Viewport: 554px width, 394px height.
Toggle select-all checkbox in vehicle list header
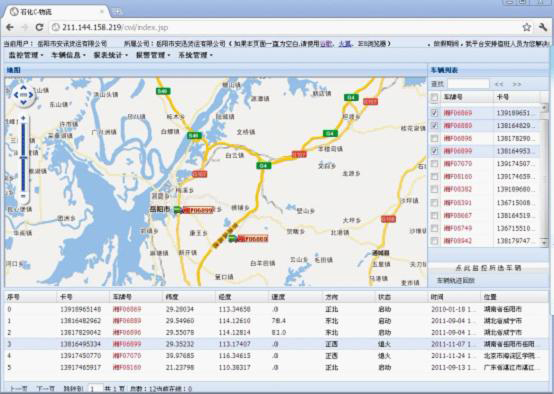click(x=435, y=97)
